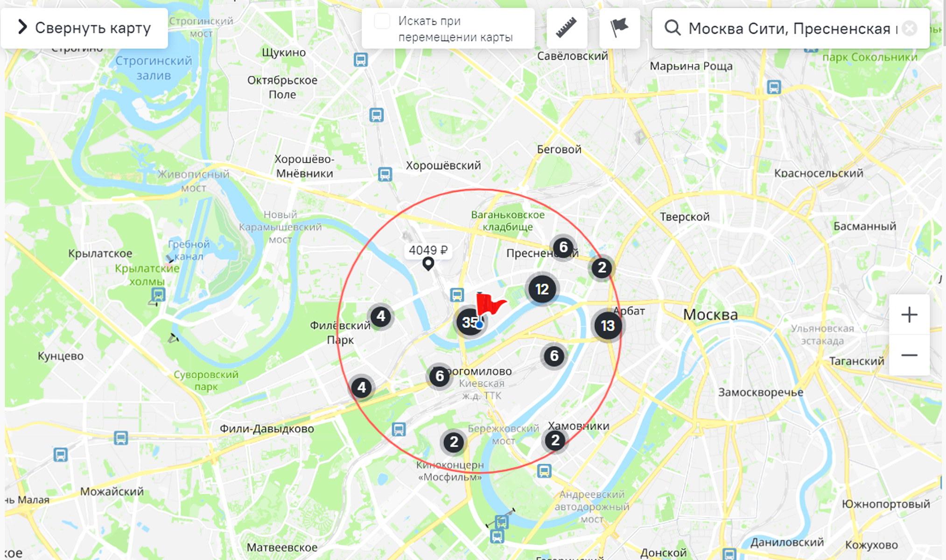
Task: Open the cluster of 2 near Киноконцерн Мосфильм
Action: (454, 442)
